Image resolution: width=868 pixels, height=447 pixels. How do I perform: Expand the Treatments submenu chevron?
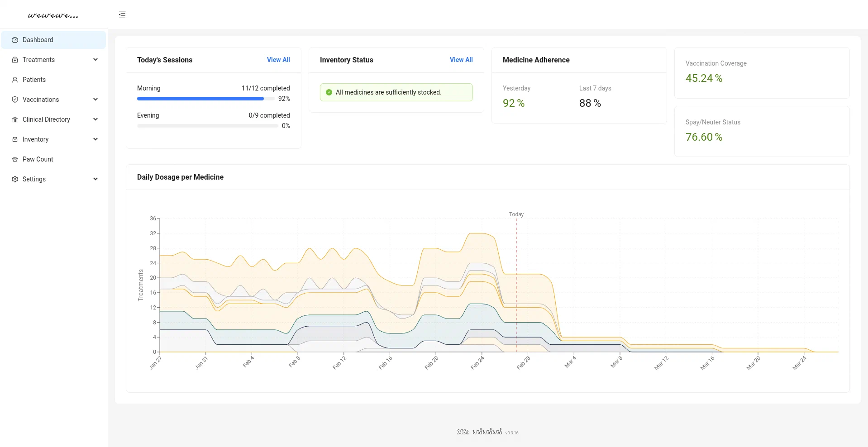pyautogui.click(x=95, y=60)
